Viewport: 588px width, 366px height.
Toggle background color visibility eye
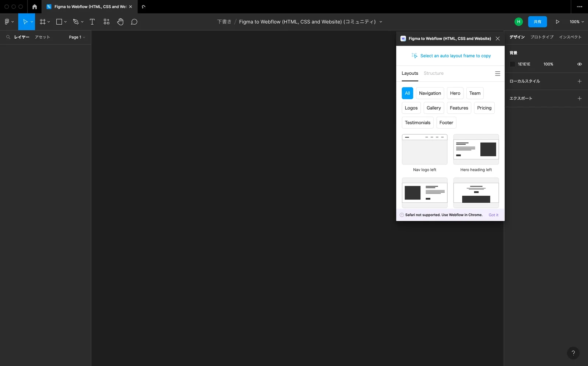580,64
